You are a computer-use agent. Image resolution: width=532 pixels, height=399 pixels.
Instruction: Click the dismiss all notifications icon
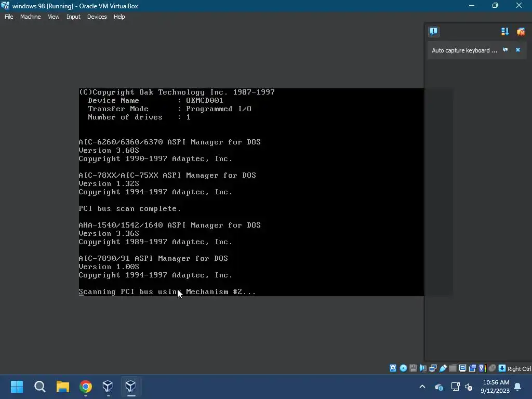coord(521,32)
